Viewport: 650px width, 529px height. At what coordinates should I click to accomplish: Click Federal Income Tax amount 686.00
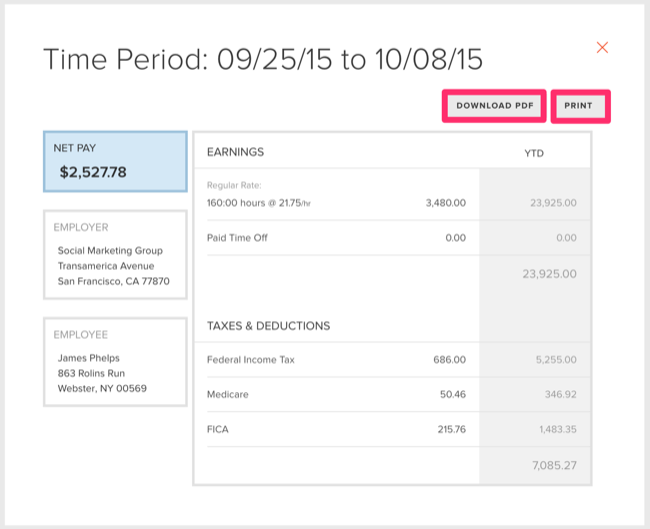pos(449,359)
